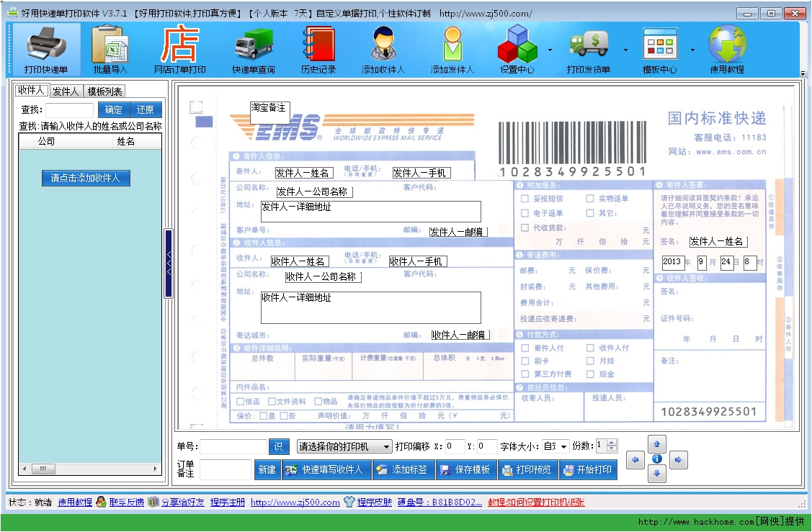
Task: Click 请点击添加收件人 button
Action: pyautogui.click(x=86, y=178)
